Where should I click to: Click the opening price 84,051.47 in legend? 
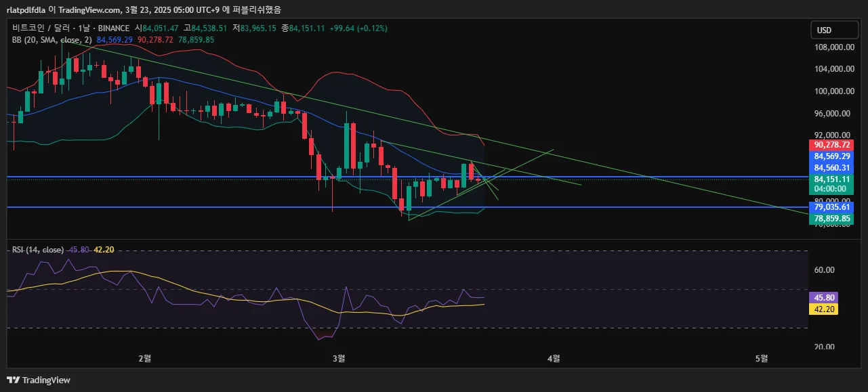161,28
